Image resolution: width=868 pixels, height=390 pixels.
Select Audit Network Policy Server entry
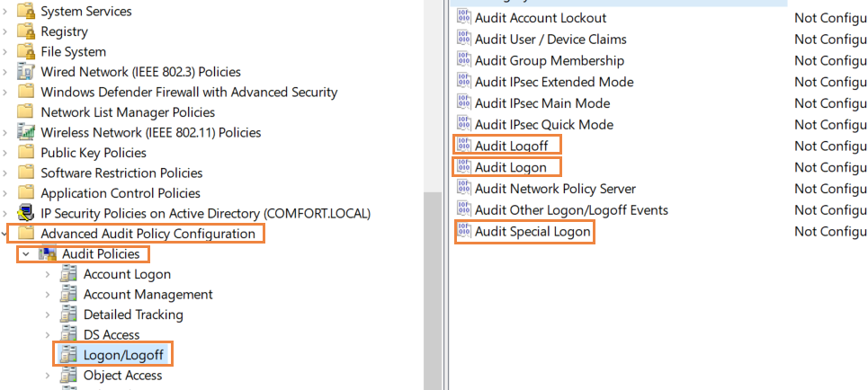pos(555,188)
